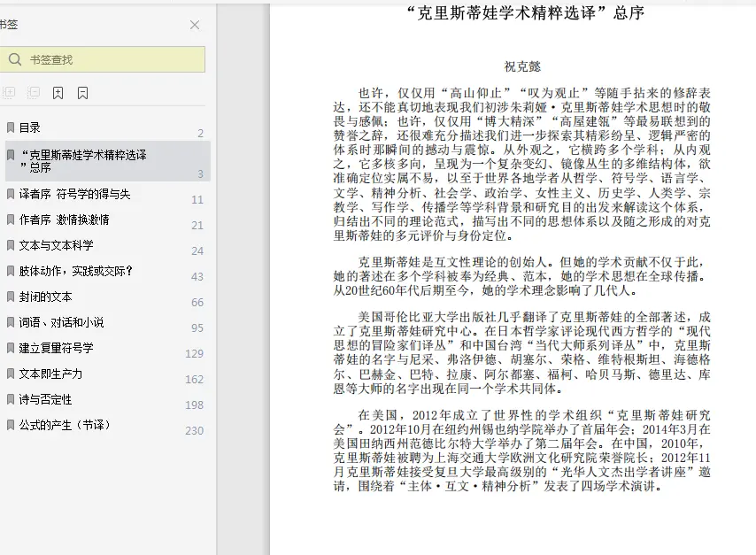Click page number 198 in bookmarks

point(194,405)
